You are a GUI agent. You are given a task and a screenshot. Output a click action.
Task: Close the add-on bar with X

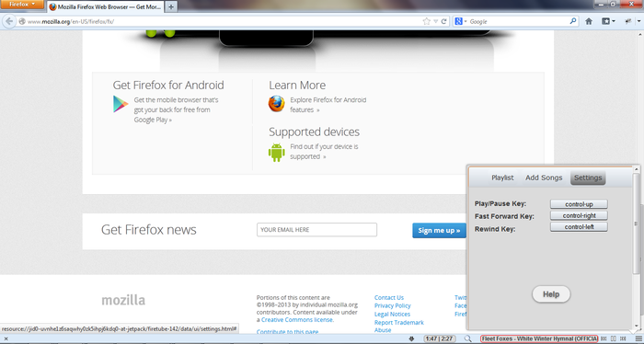coord(6,338)
